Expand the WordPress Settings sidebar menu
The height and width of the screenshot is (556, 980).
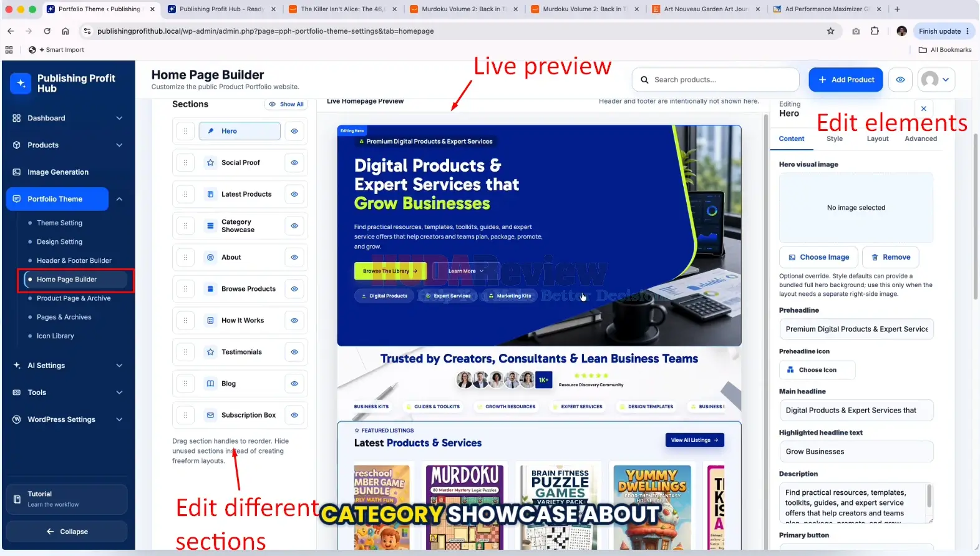[119, 419]
